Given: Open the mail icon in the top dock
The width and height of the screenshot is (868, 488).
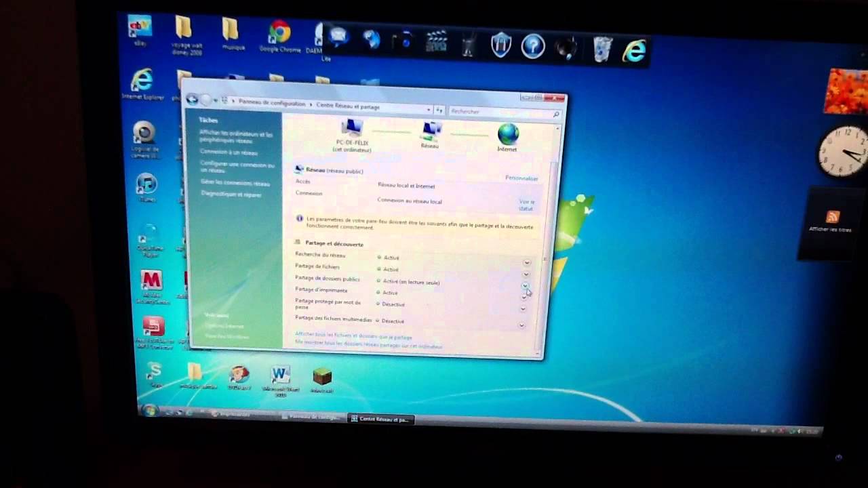Looking at the screenshot, I should (x=338, y=37).
